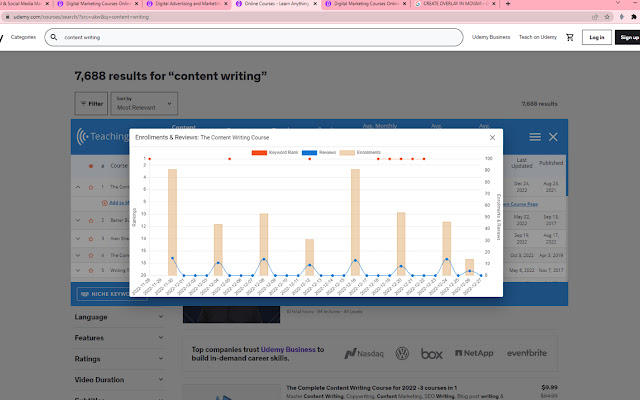
Task: Click the Log in button
Action: click(x=597, y=37)
